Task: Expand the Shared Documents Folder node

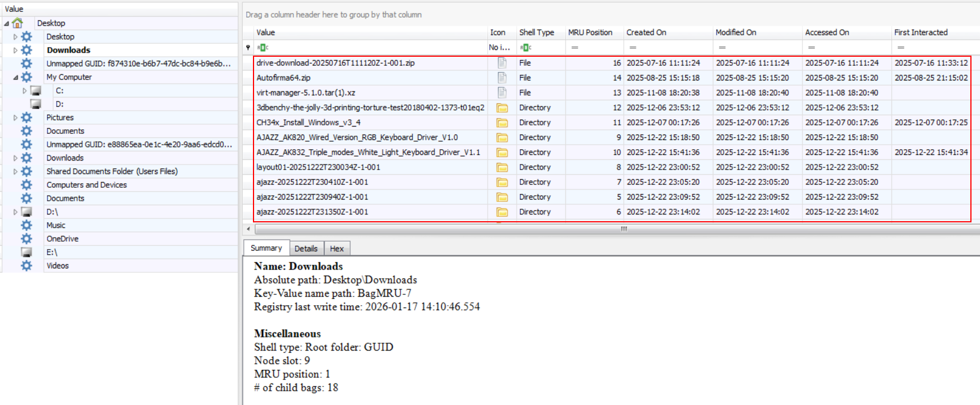Action: (15, 171)
